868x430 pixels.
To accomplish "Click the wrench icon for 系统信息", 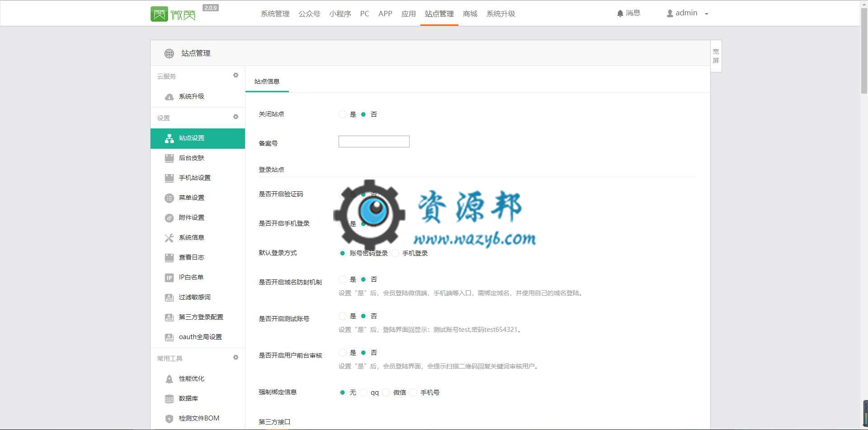I will pos(169,238).
